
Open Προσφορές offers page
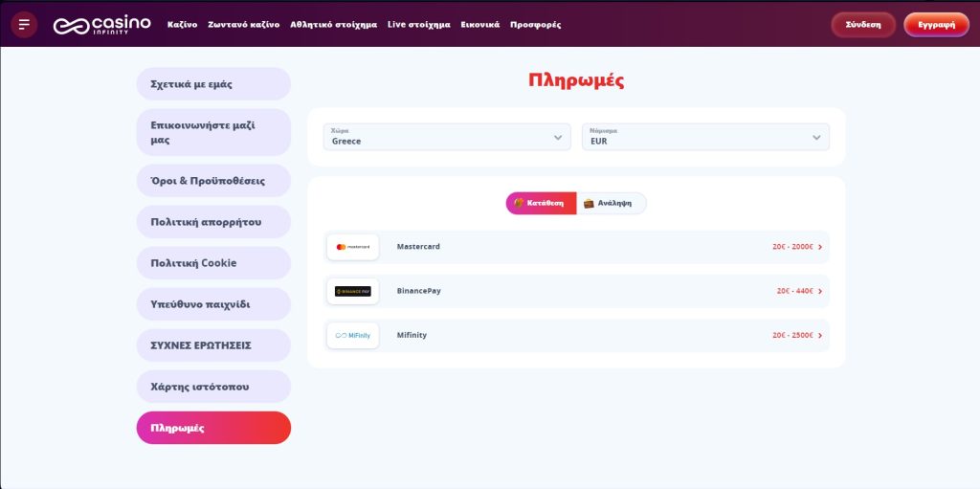[x=536, y=25]
